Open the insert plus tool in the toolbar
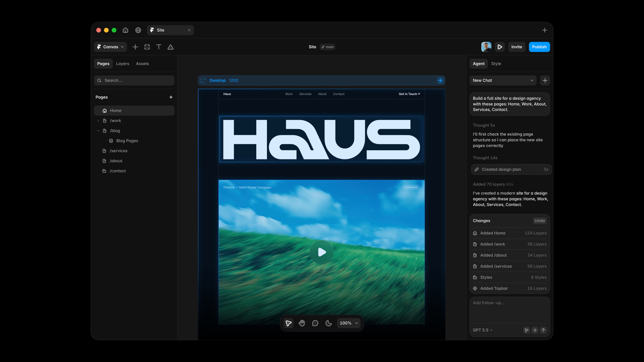 point(135,47)
